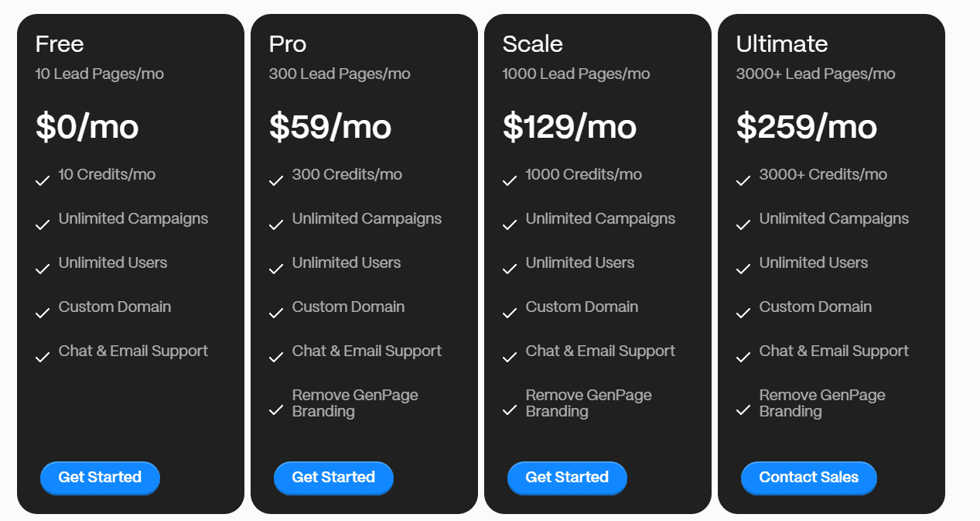This screenshot has width=980, height=521.
Task: Click Get Started under the Scale plan
Action: (567, 478)
